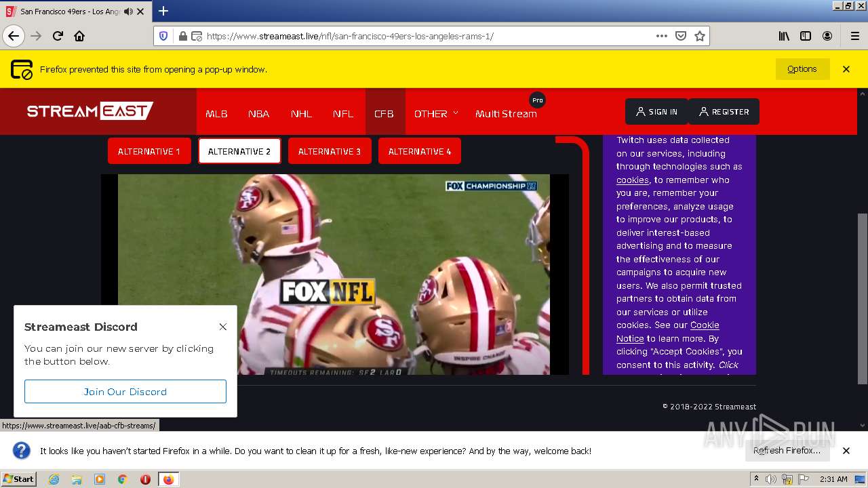The height and width of the screenshot is (488, 868).
Task: Open the cookies link in Twitch notice
Action: click(x=632, y=180)
